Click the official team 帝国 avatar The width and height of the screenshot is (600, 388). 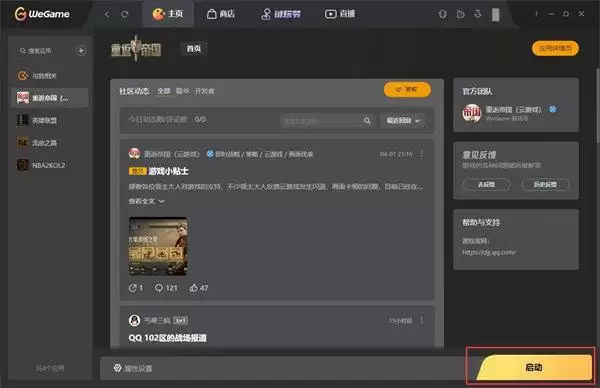click(x=471, y=113)
